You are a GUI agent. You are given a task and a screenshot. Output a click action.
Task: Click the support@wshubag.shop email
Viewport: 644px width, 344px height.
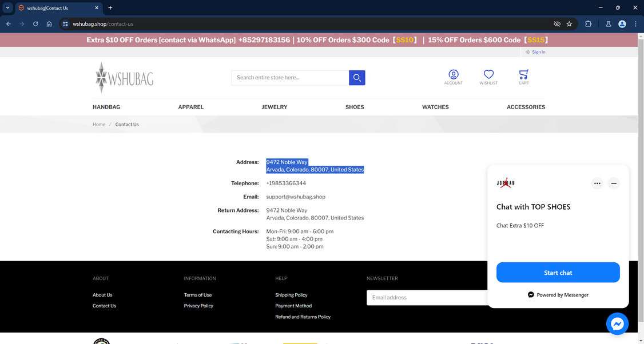[x=296, y=197]
